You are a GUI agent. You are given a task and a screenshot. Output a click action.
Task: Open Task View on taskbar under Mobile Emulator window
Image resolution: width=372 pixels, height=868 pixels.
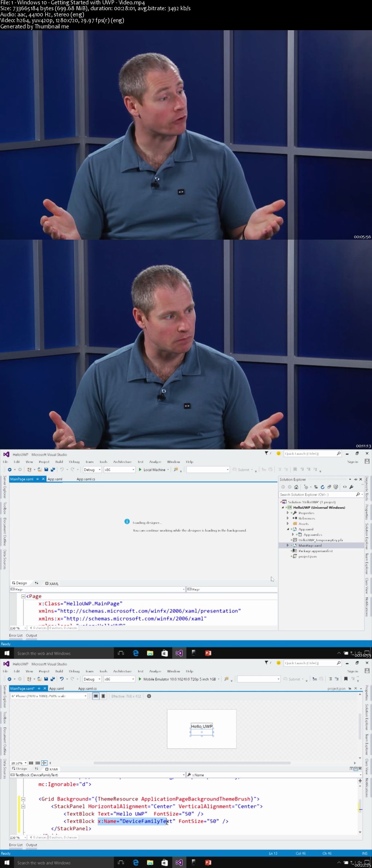pyautogui.click(x=121, y=863)
